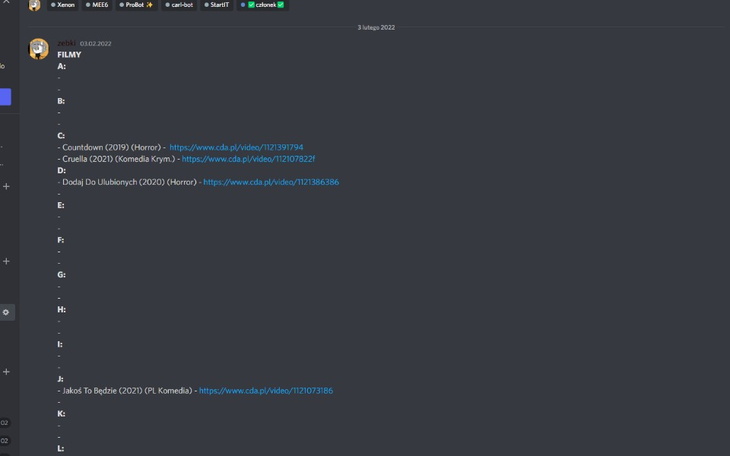Click the 'F:' section letter

click(x=61, y=240)
